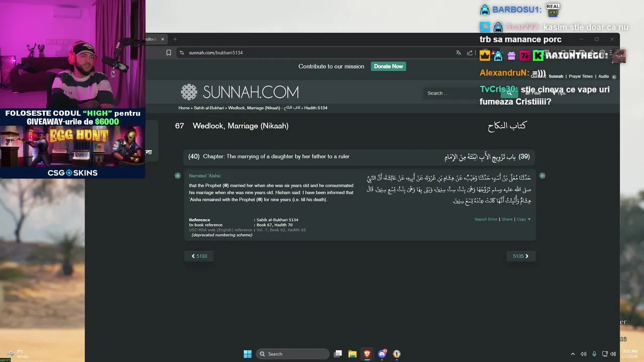Click the book title Wedlock, Marriage (Nikaah)
This screenshot has height=362, width=644.
point(240,126)
